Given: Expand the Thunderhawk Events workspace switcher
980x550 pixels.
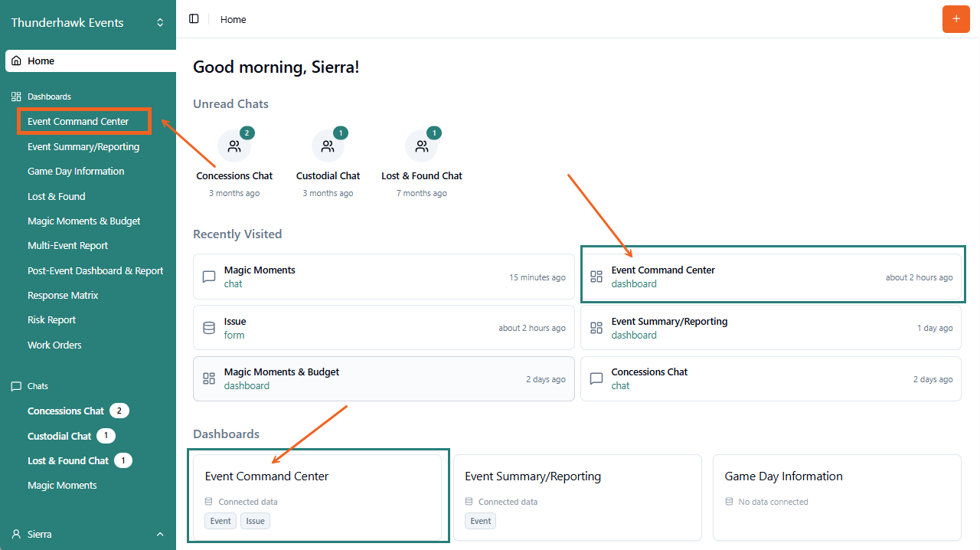Looking at the screenshot, I should point(160,23).
